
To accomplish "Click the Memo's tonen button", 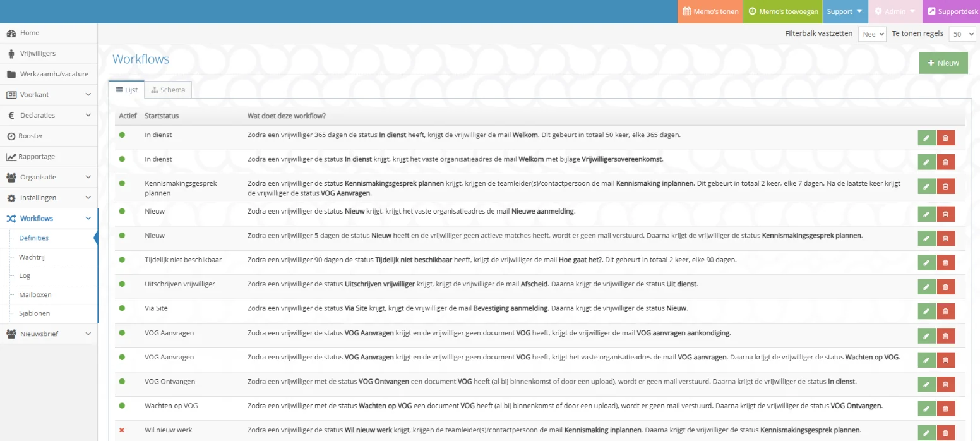I will 710,11.
